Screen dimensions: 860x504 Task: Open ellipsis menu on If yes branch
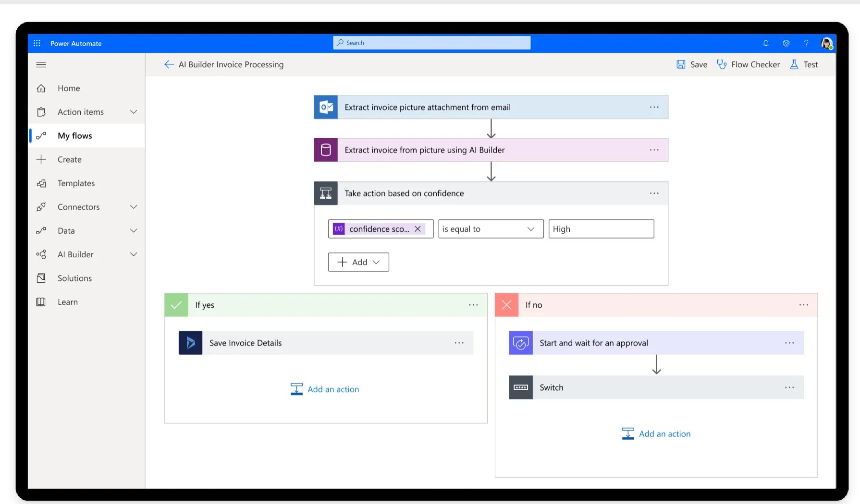point(473,305)
